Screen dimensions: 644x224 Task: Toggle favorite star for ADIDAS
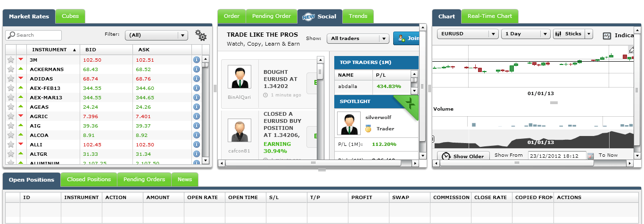(x=11, y=79)
